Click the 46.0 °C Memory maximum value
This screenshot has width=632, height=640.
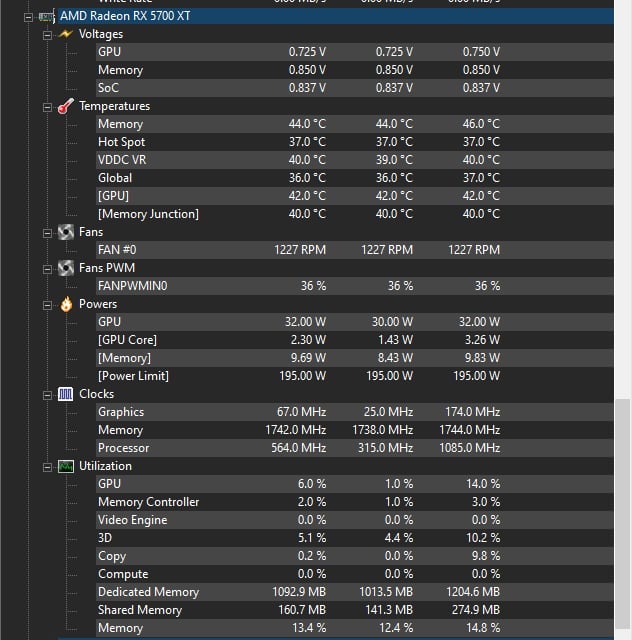coord(481,124)
